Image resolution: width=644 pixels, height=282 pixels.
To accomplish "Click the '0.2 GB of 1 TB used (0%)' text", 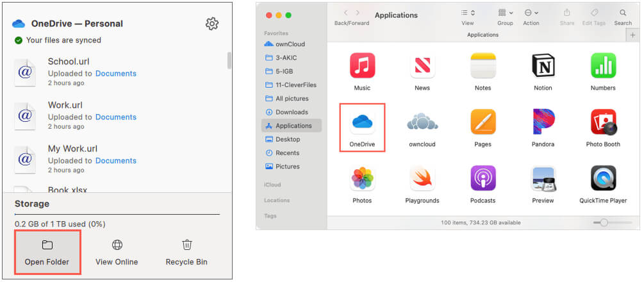I will pos(60,224).
